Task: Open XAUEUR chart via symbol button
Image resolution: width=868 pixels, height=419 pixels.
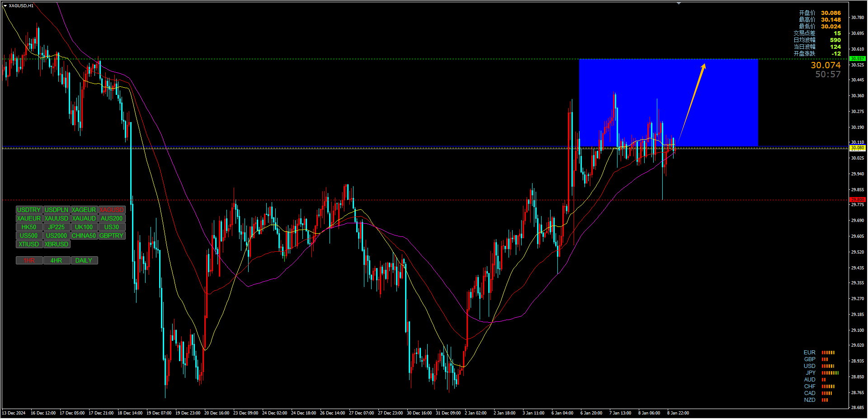Action: click(x=29, y=219)
